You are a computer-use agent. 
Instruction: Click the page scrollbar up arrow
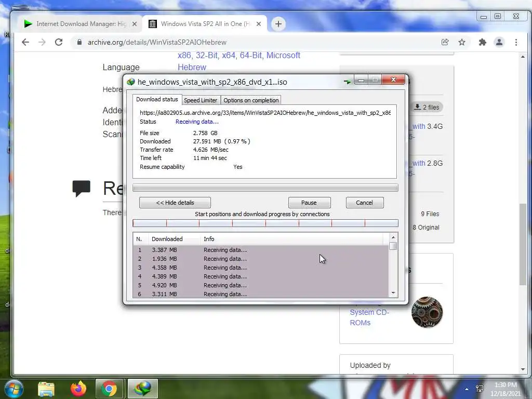click(523, 57)
